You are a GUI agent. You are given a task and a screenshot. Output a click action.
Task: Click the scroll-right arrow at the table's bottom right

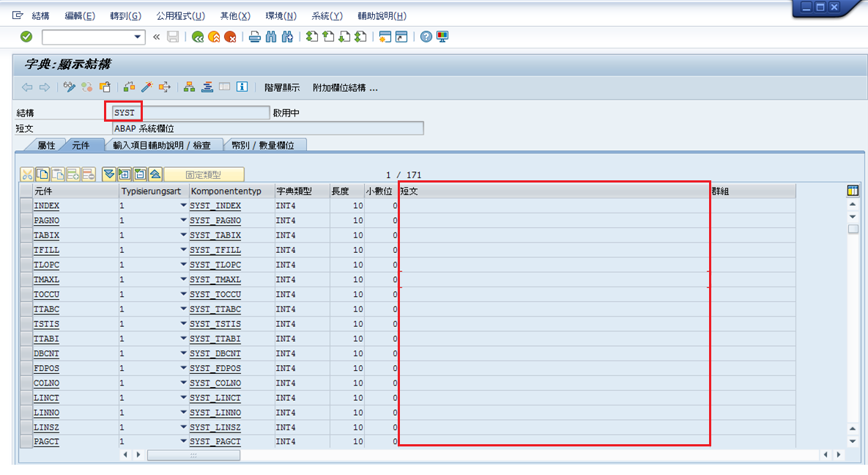tap(838, 454)
